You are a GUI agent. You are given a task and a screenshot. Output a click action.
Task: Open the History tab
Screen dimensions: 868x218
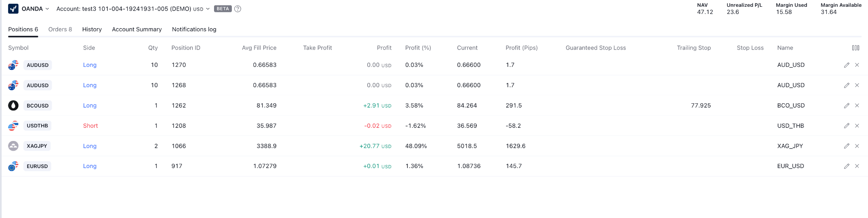(92, 29)
